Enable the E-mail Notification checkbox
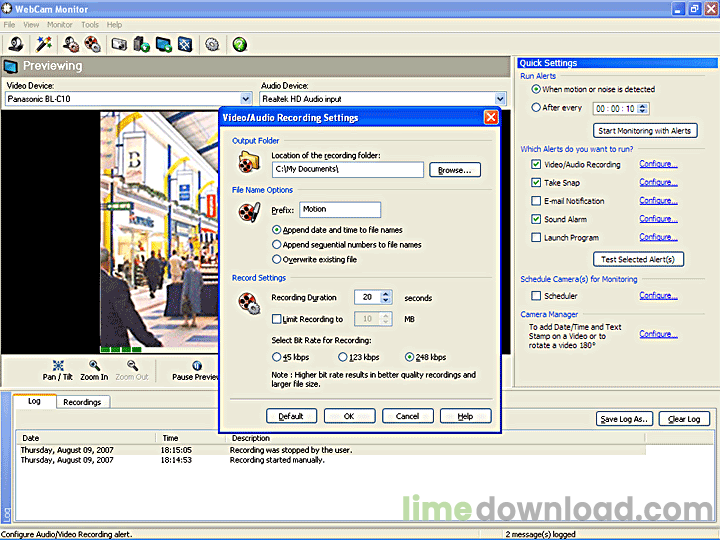720x540 pixels. click(x=536, y=201)
